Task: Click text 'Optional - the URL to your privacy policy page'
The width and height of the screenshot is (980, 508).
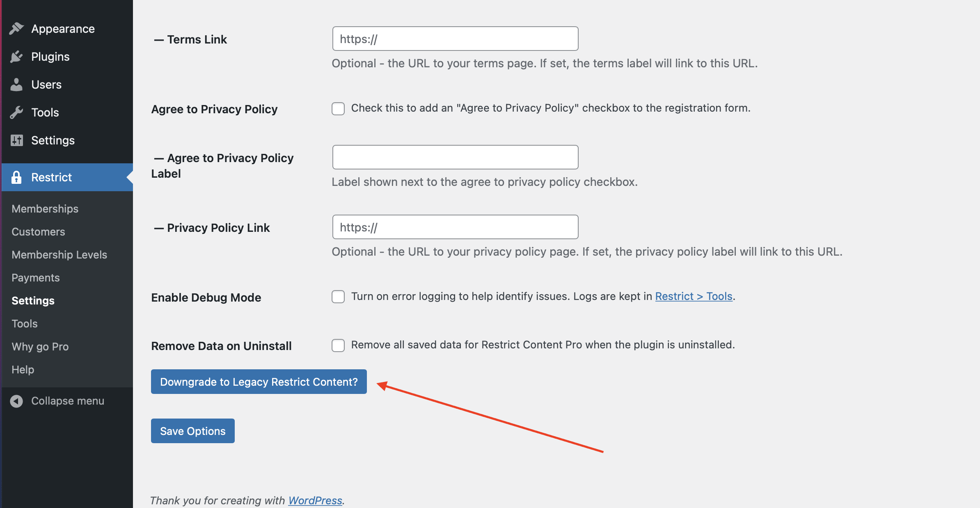Action: (456, 252)
